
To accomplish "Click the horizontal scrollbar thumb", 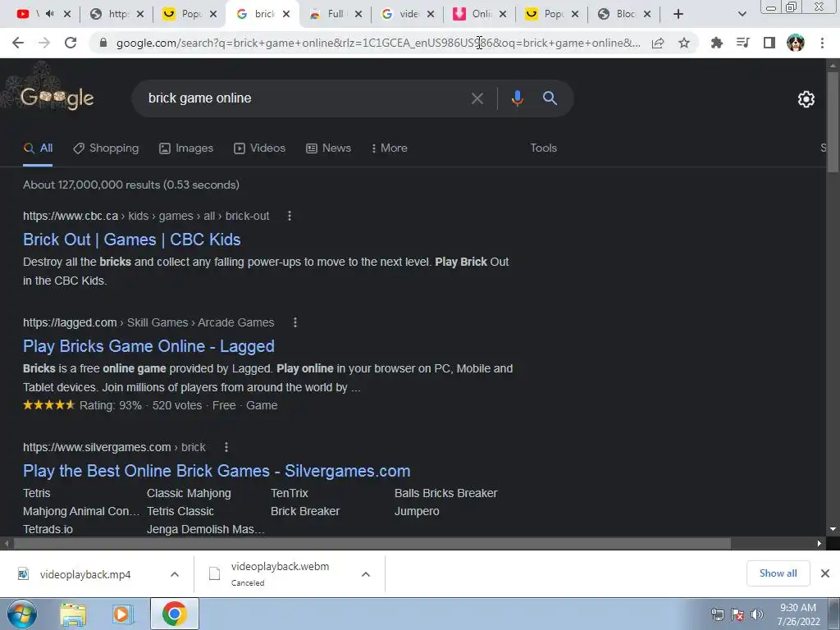I will 372,543.
